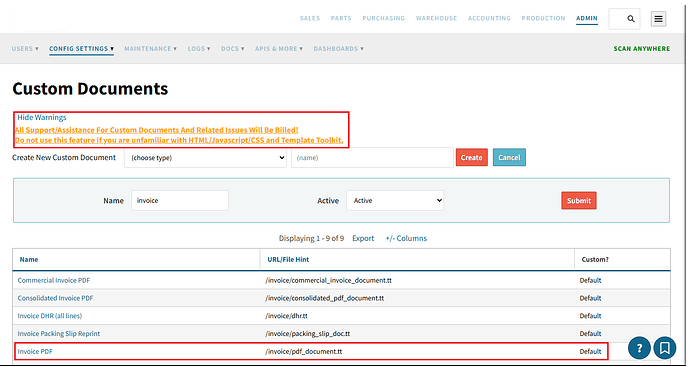This screenshot has width=690, height=367.
Task: Focus the new document name field
Action: [372, 158]
